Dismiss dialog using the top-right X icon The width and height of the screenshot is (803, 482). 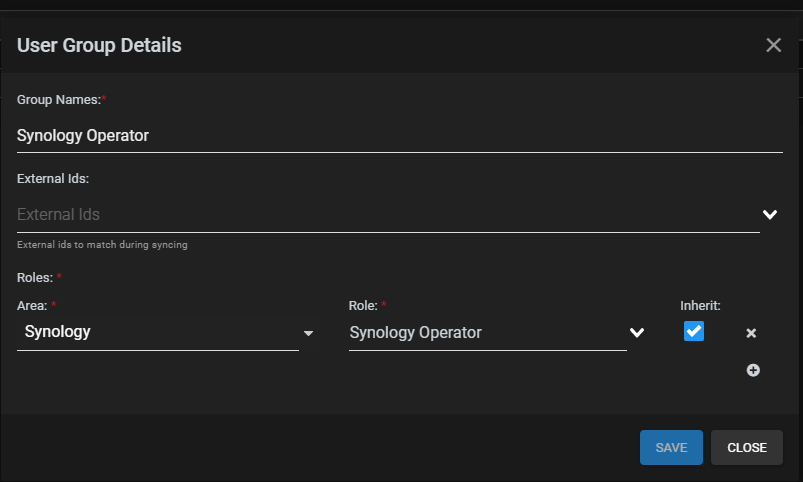(773, 45)
